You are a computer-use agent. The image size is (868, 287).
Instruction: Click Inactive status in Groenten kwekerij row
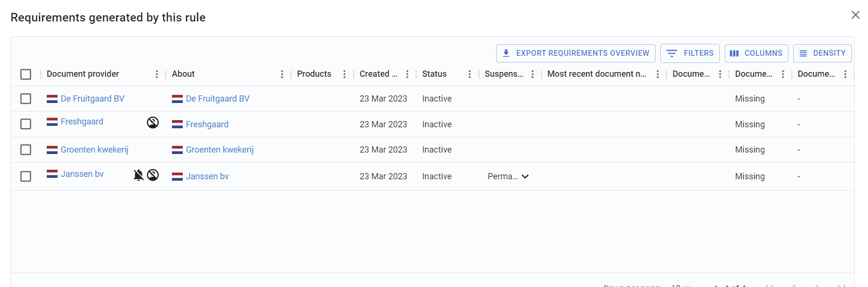click(x=437, y=150)
